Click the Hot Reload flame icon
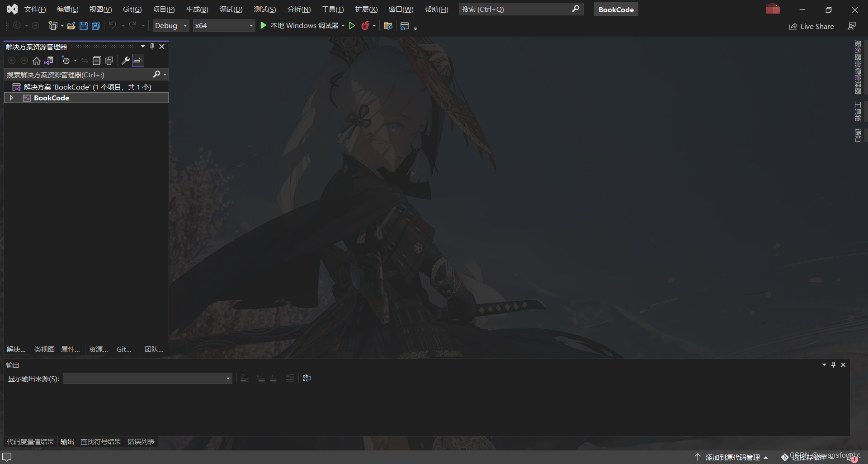This screenshot has width=868, height=464. pos(365,26)
